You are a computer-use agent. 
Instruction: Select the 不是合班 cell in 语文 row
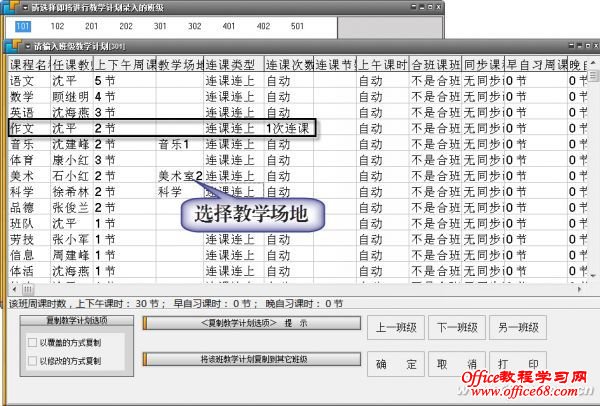point(435,81)
